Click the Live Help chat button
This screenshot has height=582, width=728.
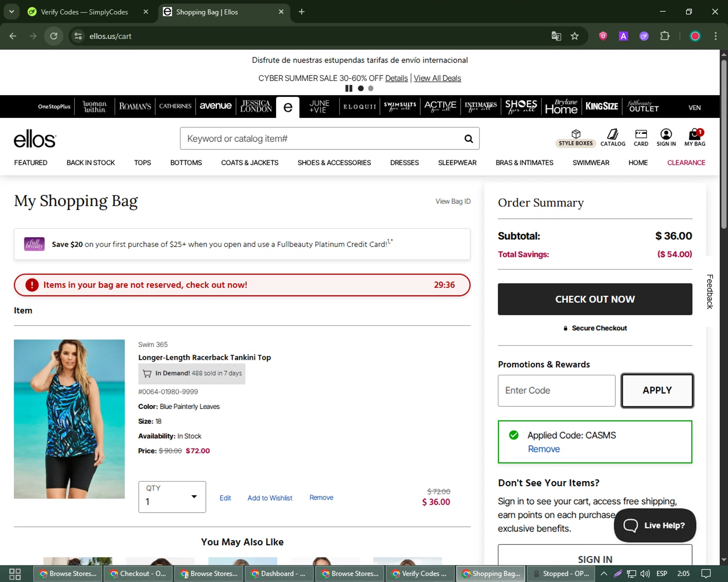coord(655,525)
